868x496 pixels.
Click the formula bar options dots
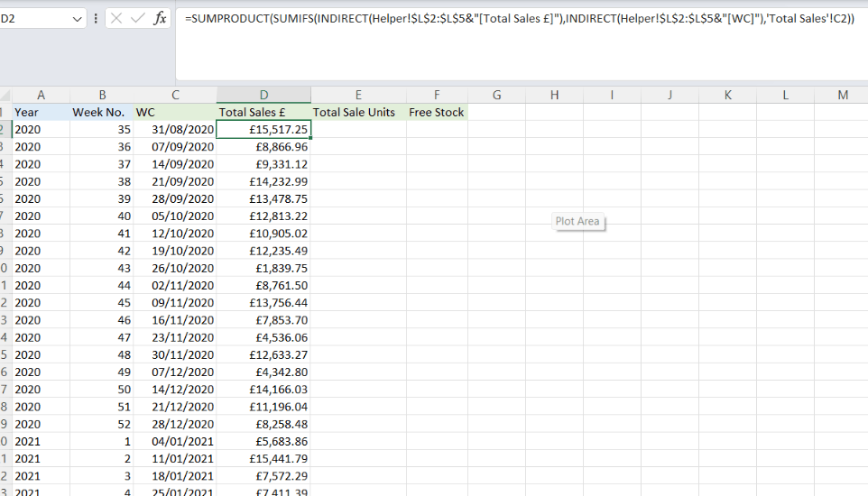96,18
